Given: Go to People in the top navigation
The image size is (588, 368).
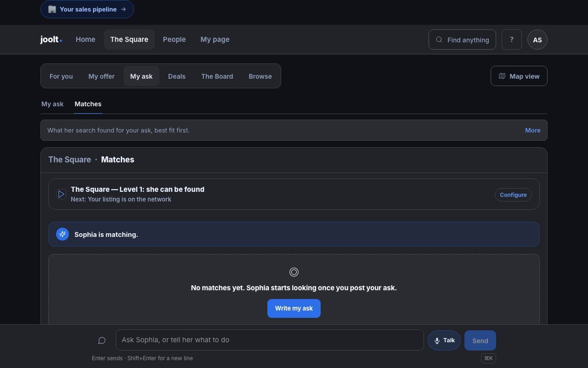Looking at the screenshot, I should 175,40.
